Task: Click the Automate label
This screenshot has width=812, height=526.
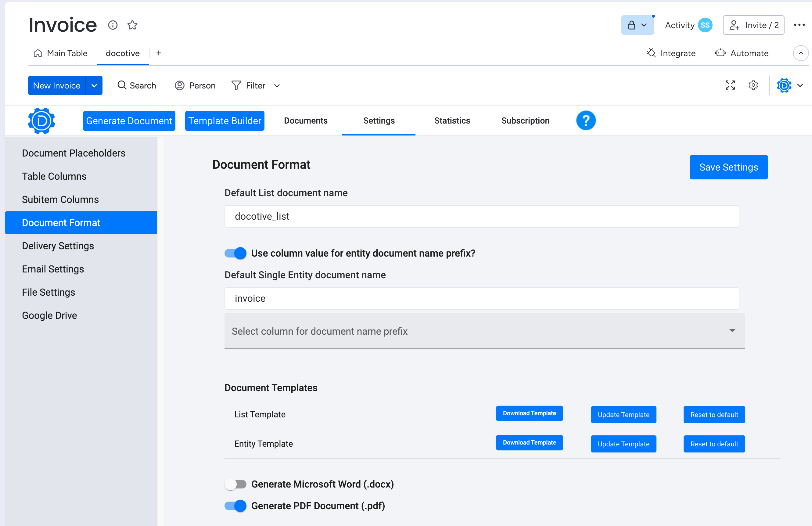Action: [x=749, y=53]
